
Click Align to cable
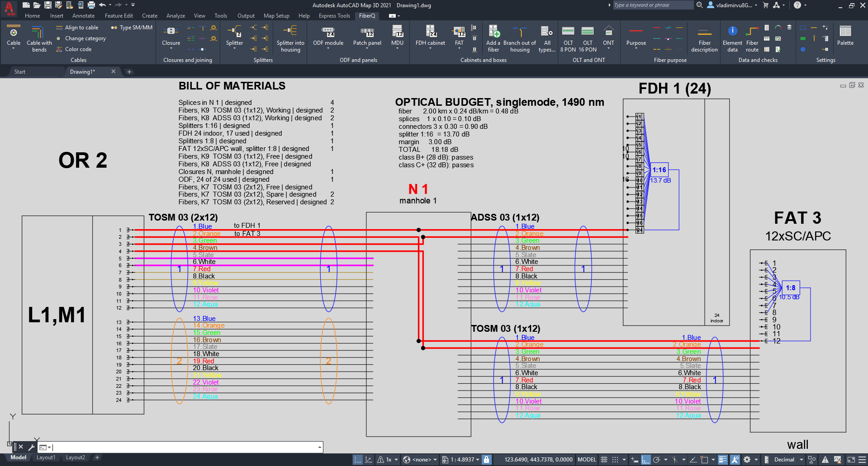click(77, 28)
